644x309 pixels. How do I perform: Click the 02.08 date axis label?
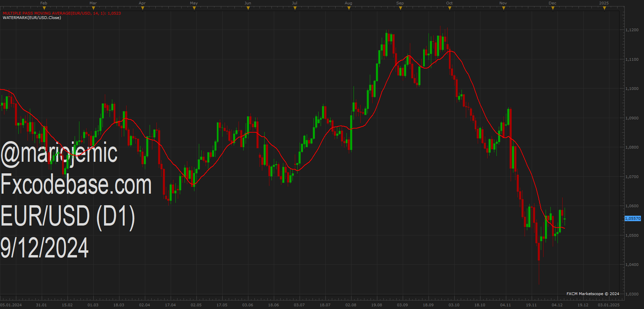pyautogui.click(x=351, y=305)
